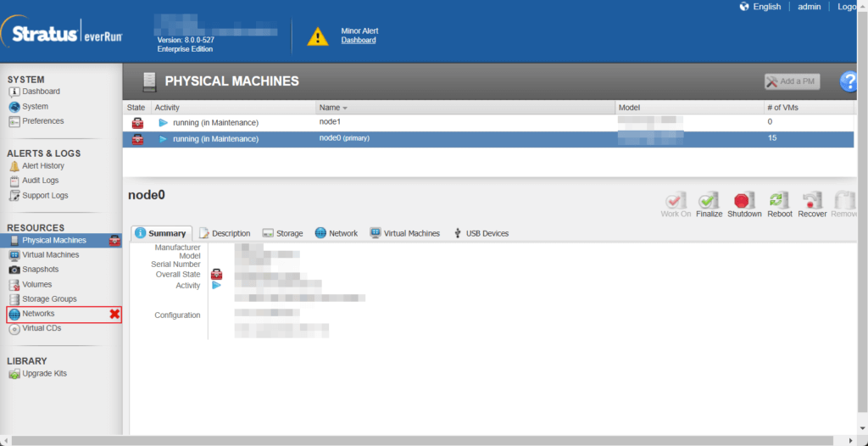868x446 pixels.
Task: Open Upgrade Kits in Library
Action: 37,373
